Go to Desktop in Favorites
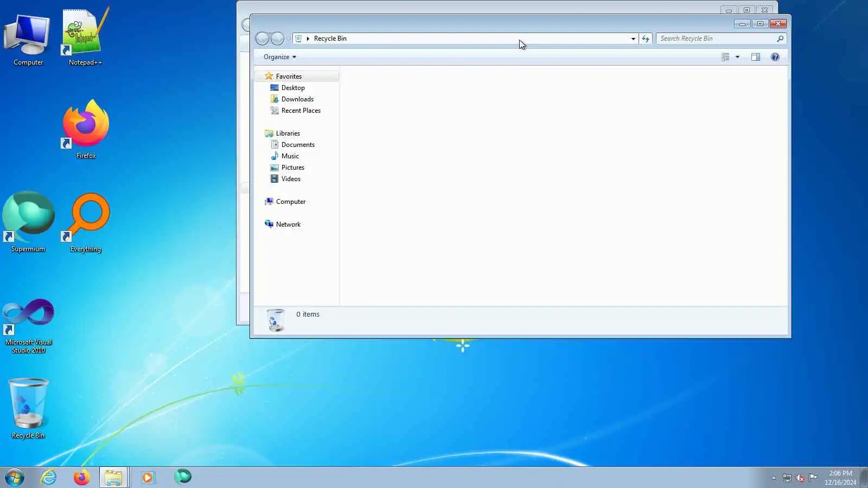Image resolution: width=868 pixels, height=488 pixels. pyautogui.click(x=293, y=88)
